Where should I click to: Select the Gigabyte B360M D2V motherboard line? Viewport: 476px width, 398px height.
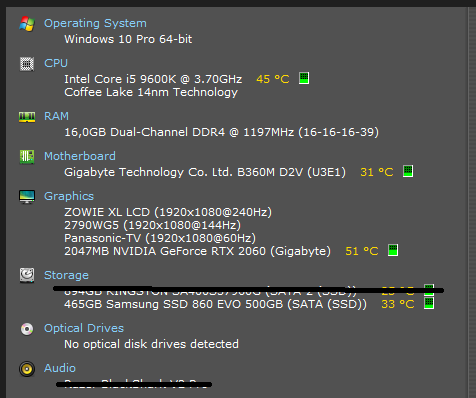[x=205, y=172]
